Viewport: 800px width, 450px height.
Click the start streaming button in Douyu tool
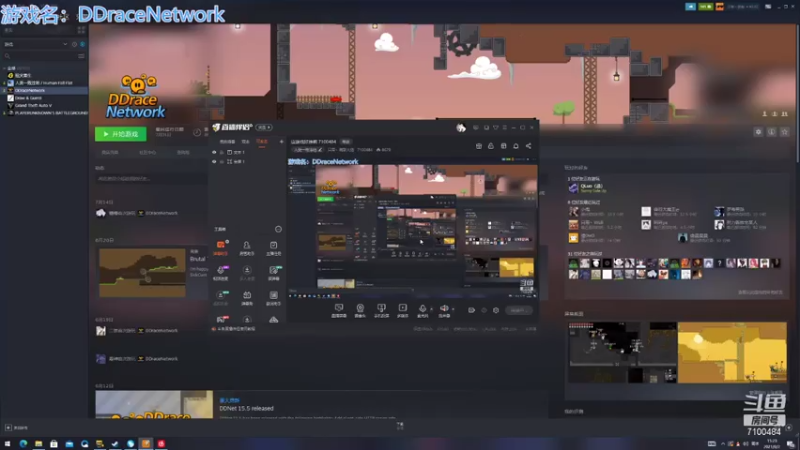point(518,310)
